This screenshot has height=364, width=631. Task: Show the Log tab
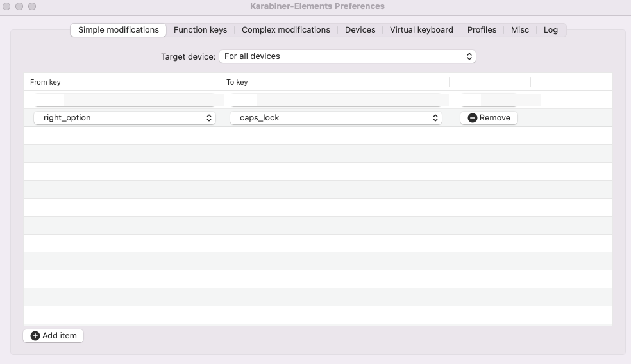click(x=550, y=30)
